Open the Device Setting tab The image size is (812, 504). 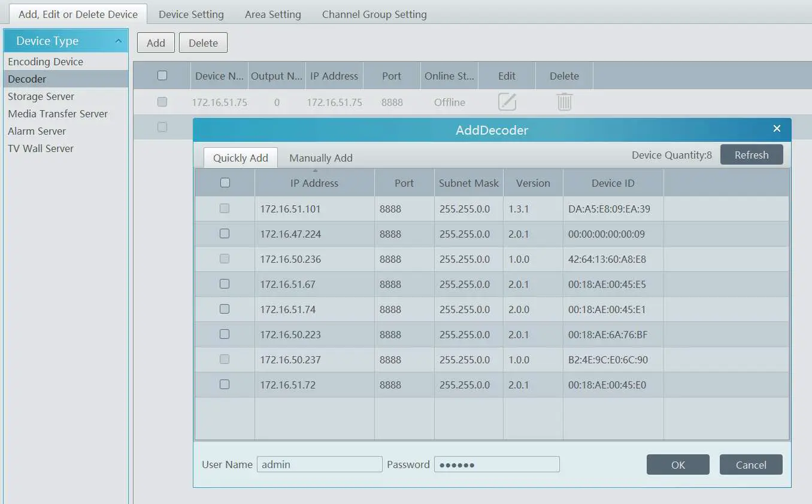191,14
